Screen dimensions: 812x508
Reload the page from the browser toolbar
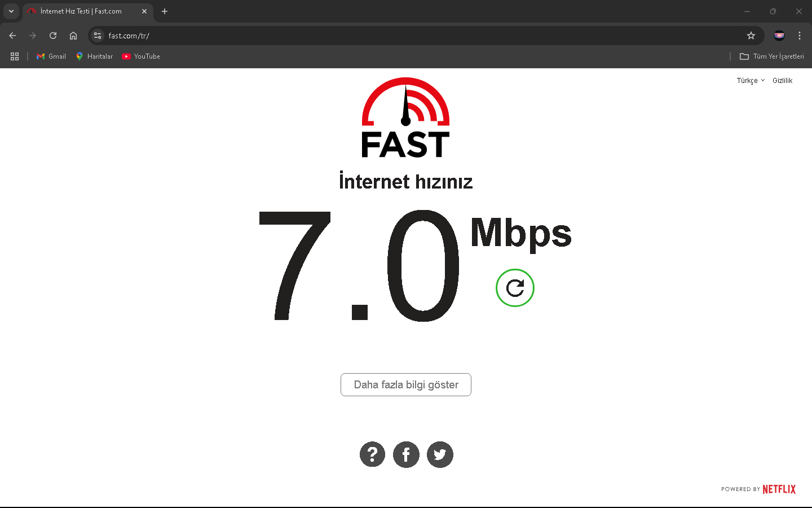[53, 36]
